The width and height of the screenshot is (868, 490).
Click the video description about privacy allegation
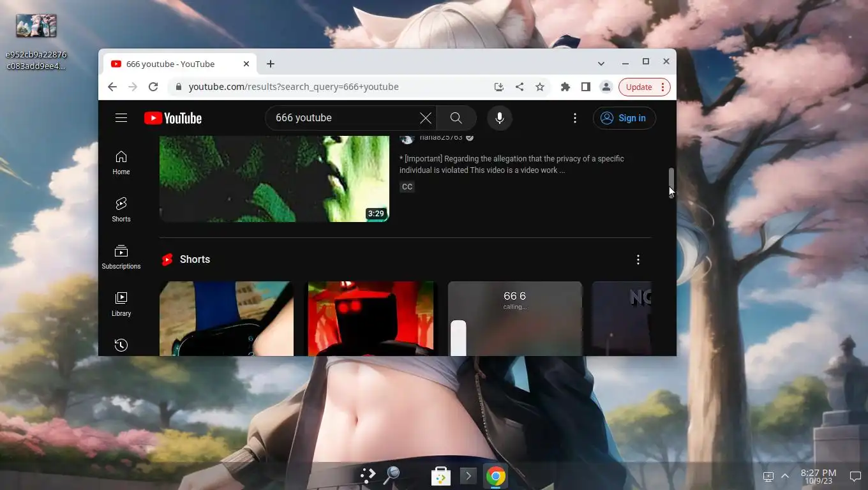[512, 165]
